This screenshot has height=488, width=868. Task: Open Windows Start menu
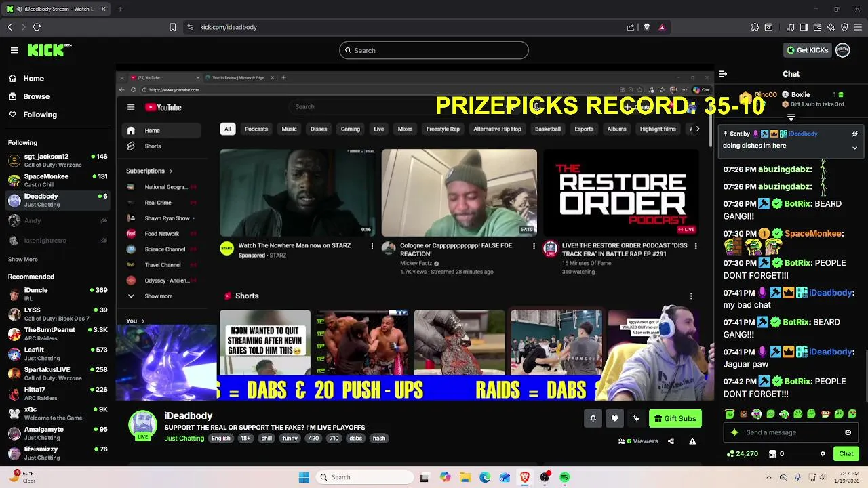coord(304,477)
